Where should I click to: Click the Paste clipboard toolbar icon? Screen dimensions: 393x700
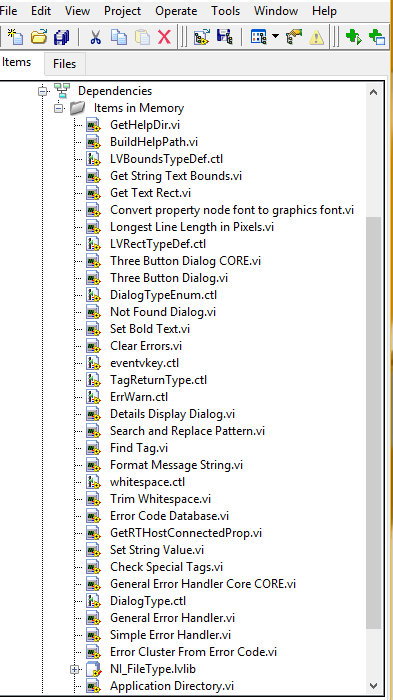142,37
